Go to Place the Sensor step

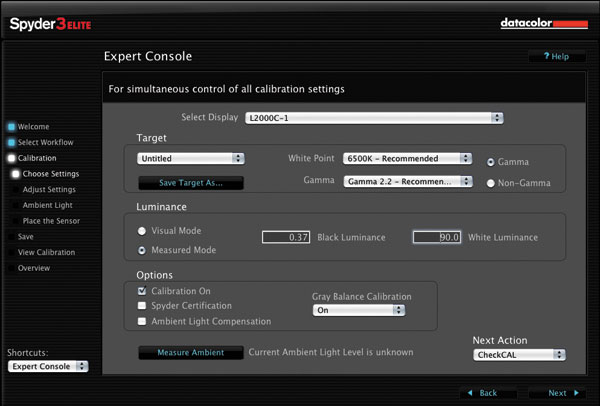tap(47, 221)
